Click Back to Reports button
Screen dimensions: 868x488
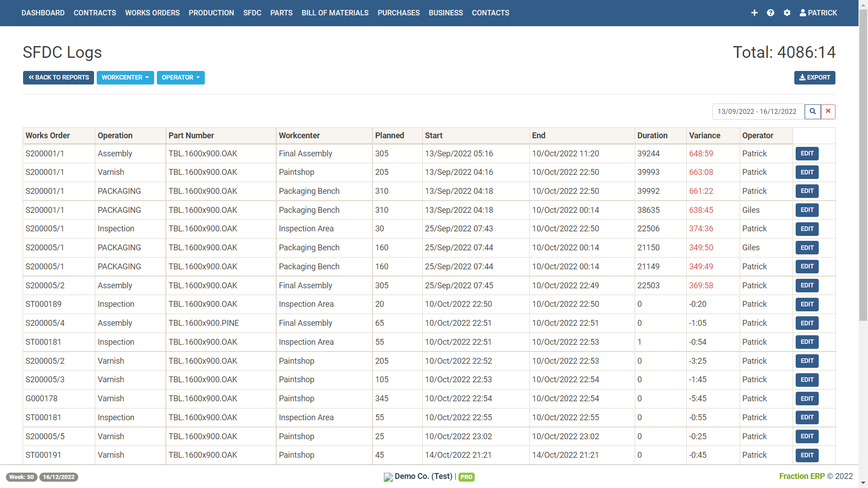(x=58, y=78)
